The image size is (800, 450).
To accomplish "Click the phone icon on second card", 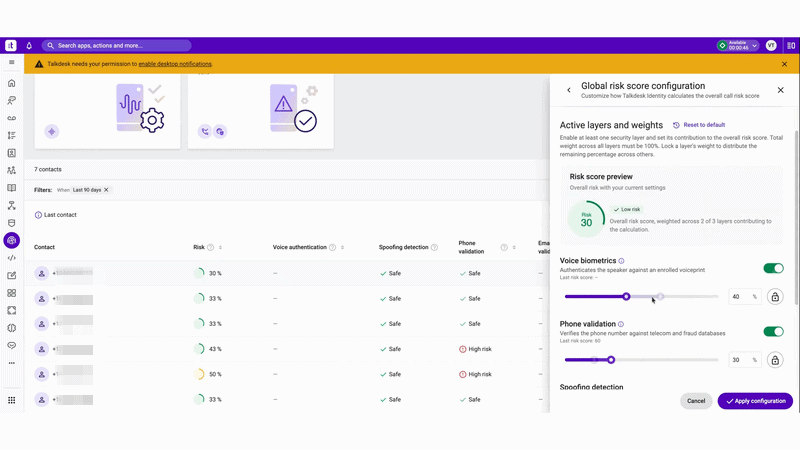I will [x=205, y=132].
